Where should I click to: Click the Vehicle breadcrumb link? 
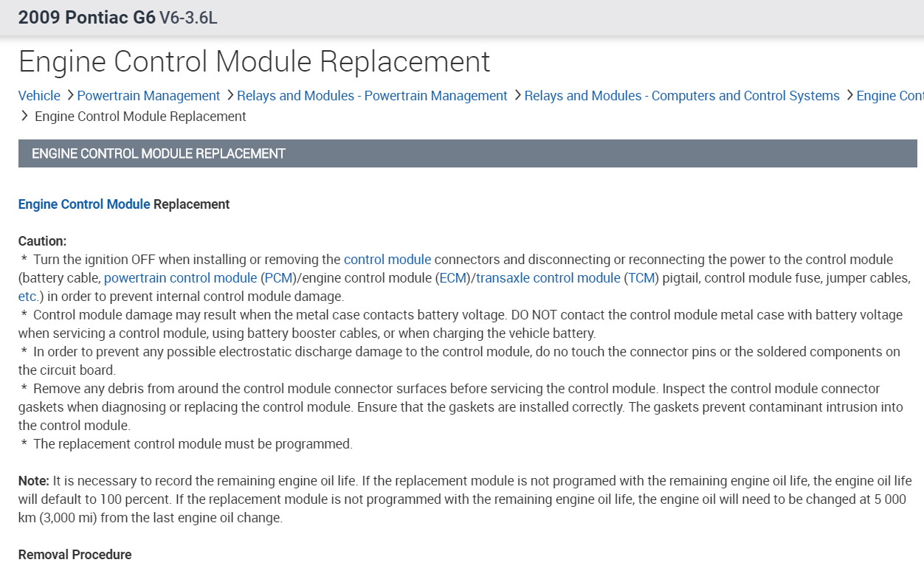point(39,96)
